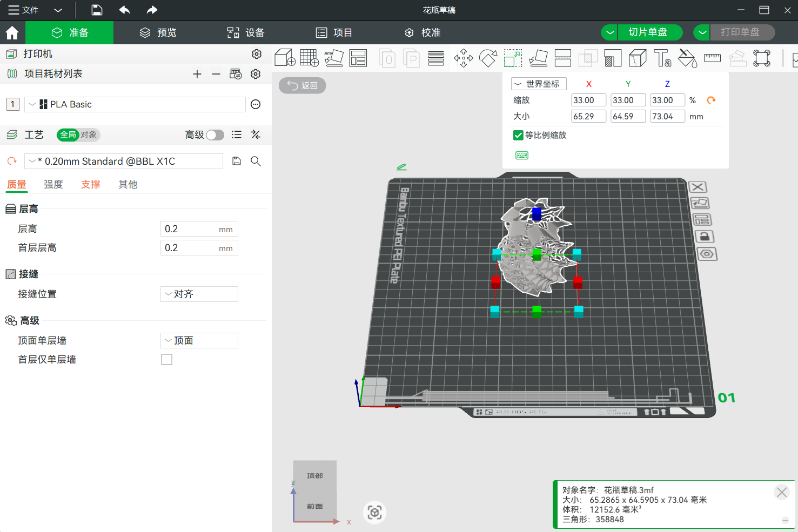Click the Split to parts icon
This screenshot has width=798, height=532.
tap(412, 58)
